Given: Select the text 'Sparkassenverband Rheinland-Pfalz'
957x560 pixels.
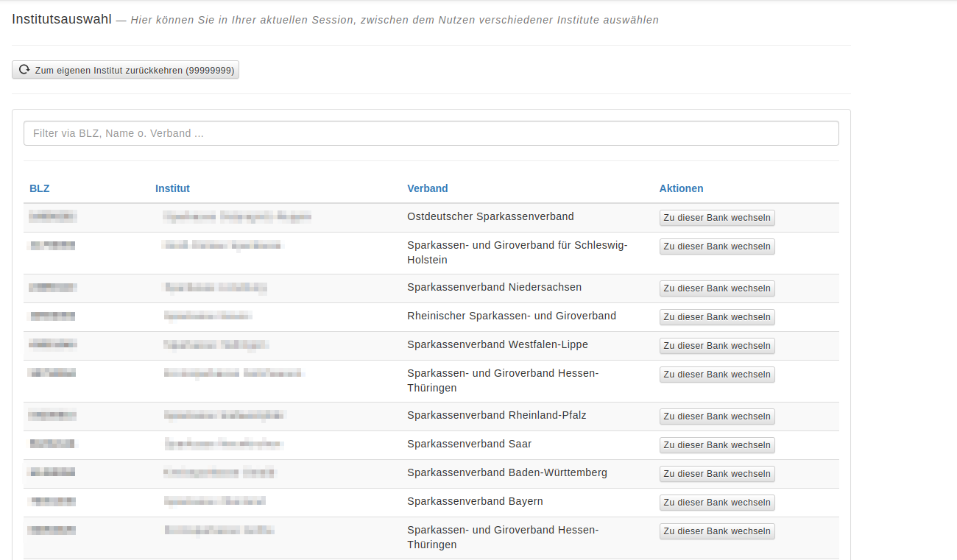Looking at the screenshot, I should tap(497, 415).
